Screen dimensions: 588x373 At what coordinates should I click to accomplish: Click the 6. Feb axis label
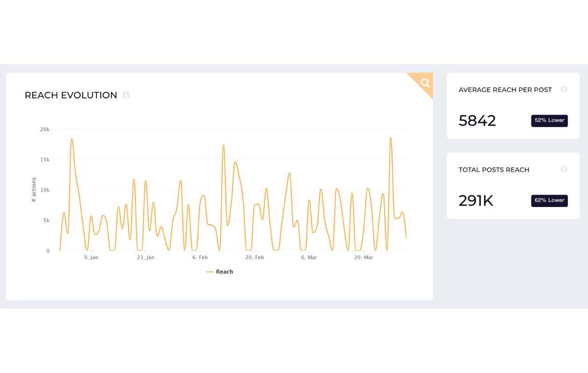coord(200,257)
